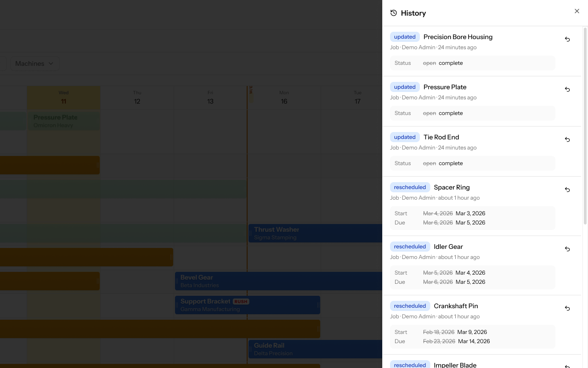Viewport: 588px width, 368px height.
Task: Click Crankshaft Pin's new start date Mar 9, 2026
Action: point(471,332)
